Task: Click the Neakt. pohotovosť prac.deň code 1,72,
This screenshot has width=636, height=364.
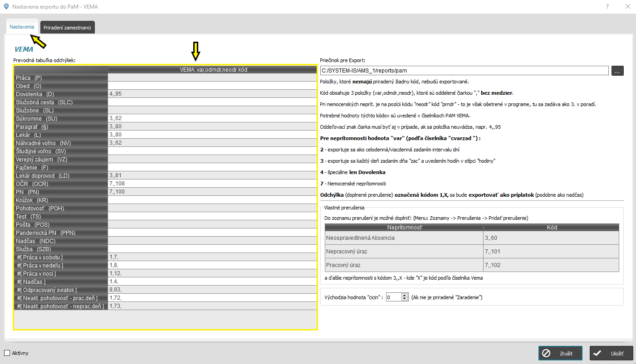Action: (x=212, y=298)
